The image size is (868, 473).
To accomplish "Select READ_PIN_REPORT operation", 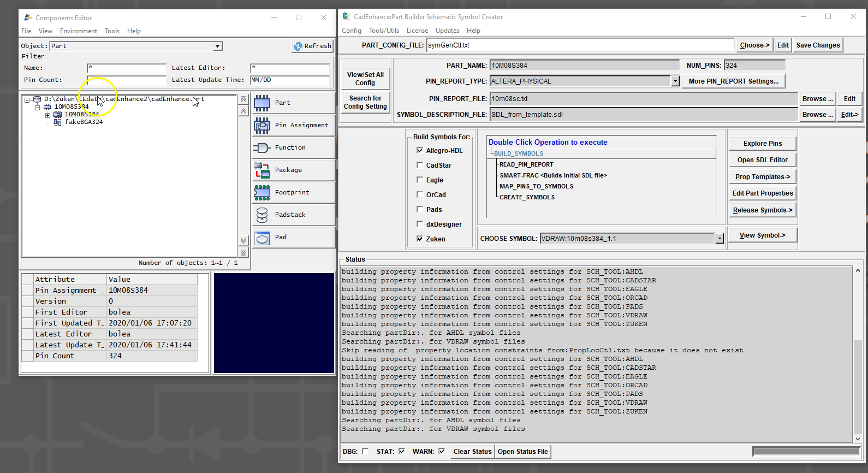I will click(x=526, y=164).
